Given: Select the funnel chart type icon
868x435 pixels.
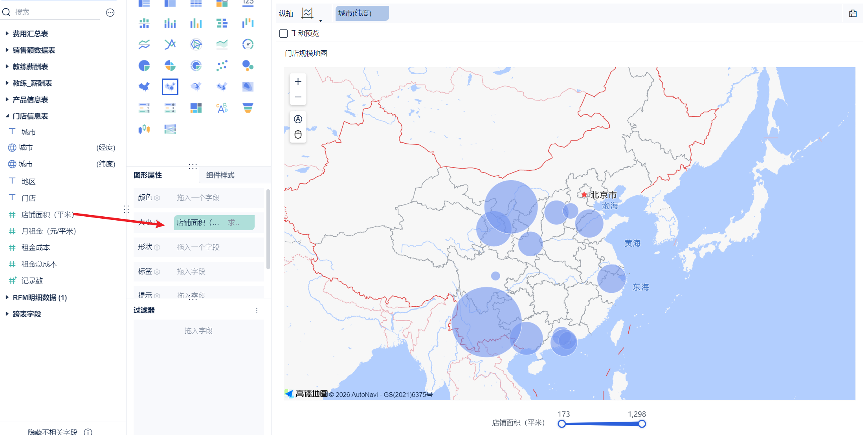Looking at the screenshot, I should click(x=248, y=108).
